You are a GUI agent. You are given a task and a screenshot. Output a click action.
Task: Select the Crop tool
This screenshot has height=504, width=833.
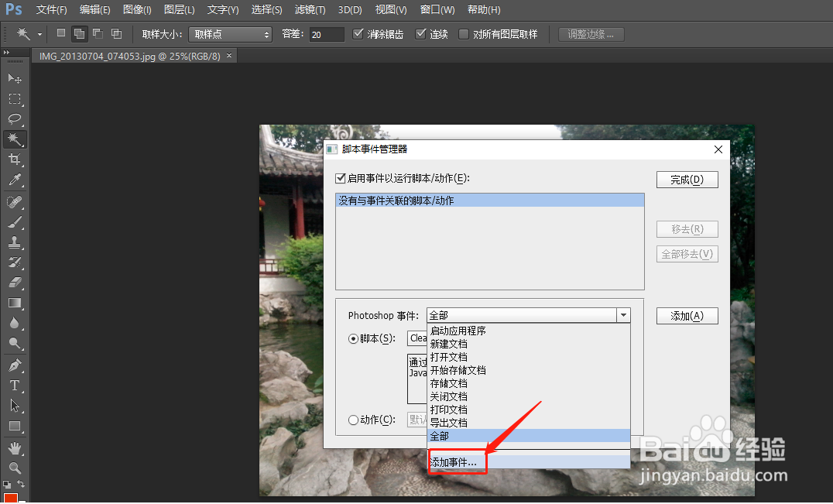15,159
